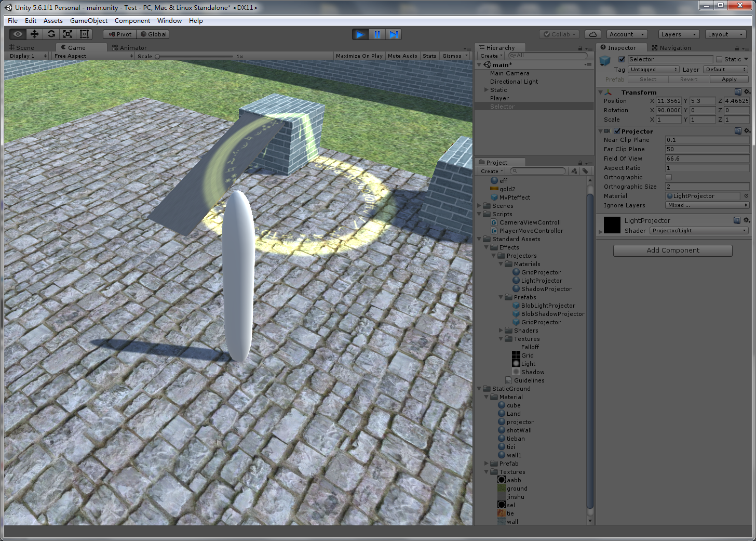The height and width of the screenshot is (541, 756).
Task: Open the Layer dropdown showing Default
Action: (x=726, y=70)
